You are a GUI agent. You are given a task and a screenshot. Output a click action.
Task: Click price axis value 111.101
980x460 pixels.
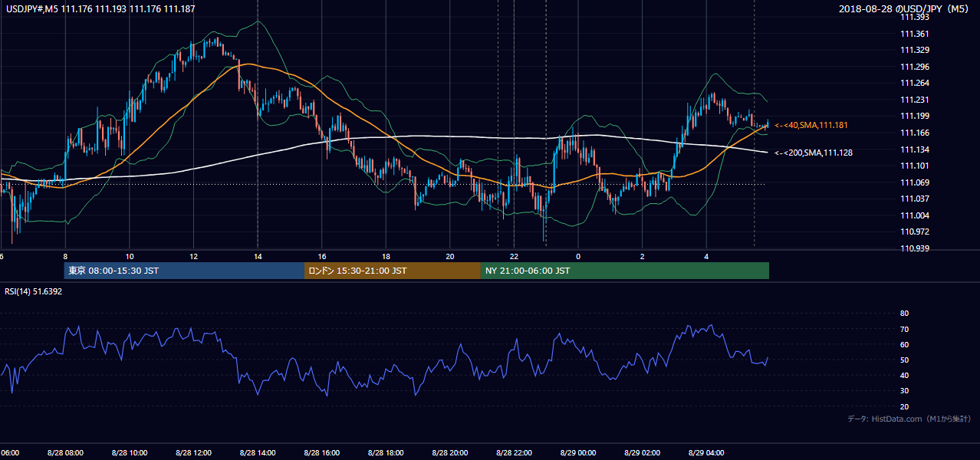(914, 166)
